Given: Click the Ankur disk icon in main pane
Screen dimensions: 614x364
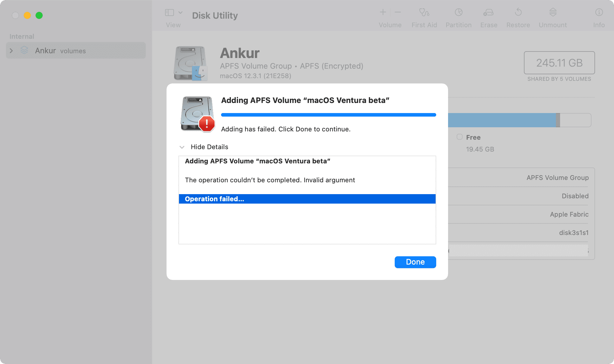Looking at the screenshot, I should pyautogui.click(x=191, y=63).
